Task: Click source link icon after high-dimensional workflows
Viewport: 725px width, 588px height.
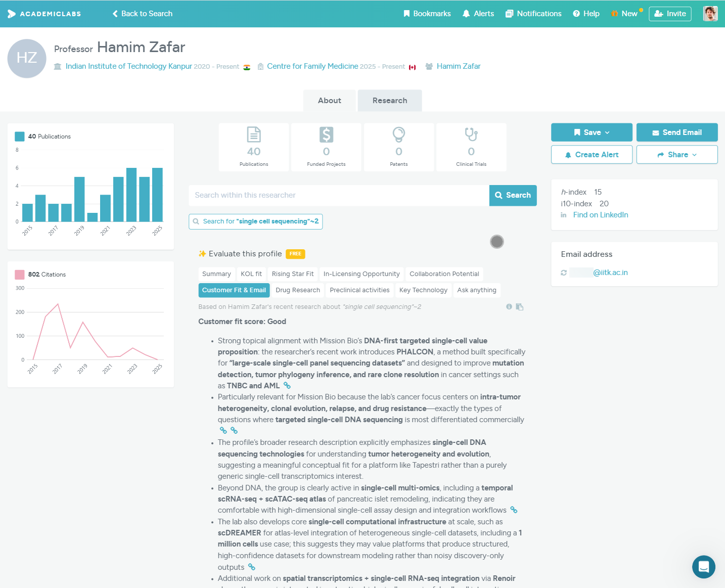Action: point(514,510)
